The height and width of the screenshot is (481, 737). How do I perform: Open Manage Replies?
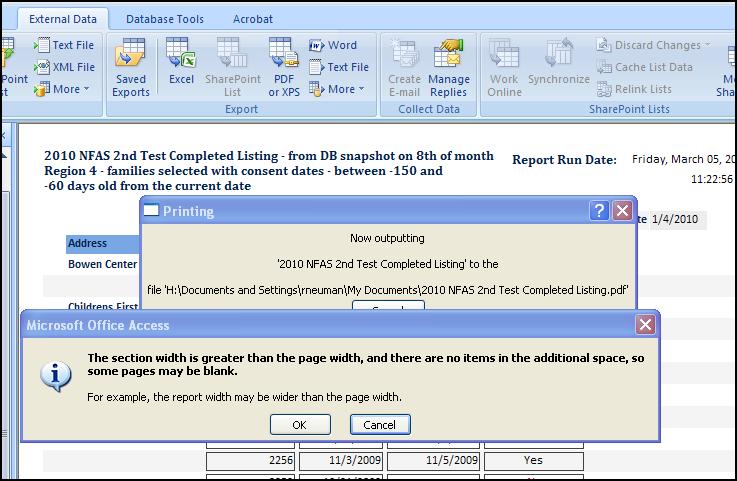tap(449, 68)
